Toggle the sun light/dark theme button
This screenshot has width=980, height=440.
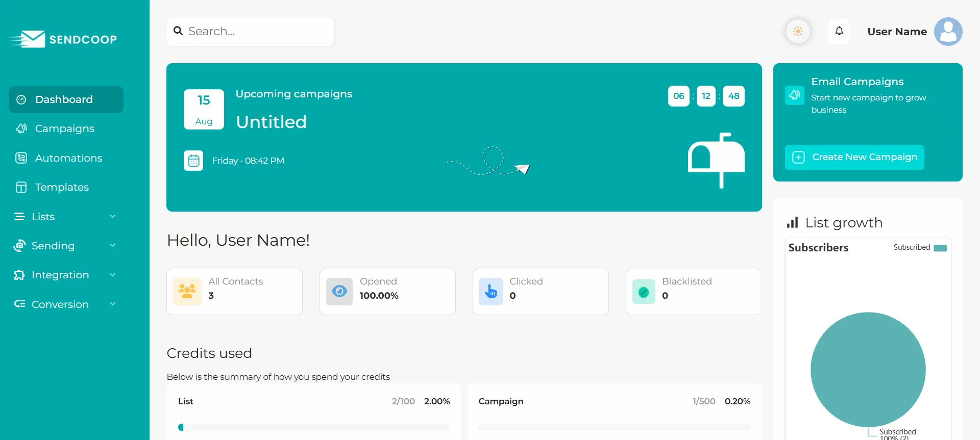point(798,32)
